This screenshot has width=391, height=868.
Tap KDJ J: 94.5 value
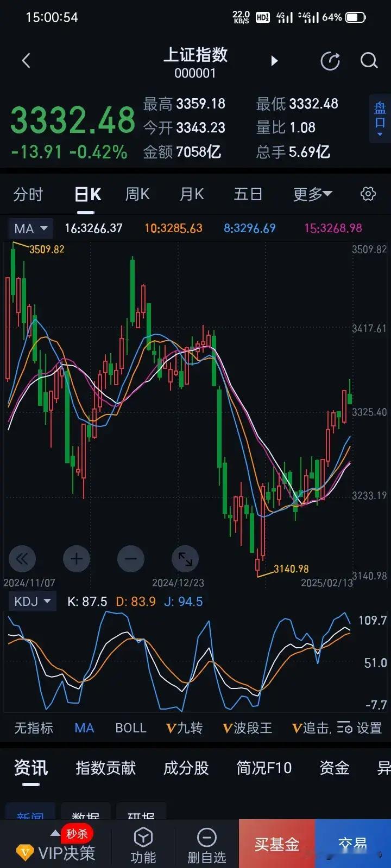[x=184, y=602]
